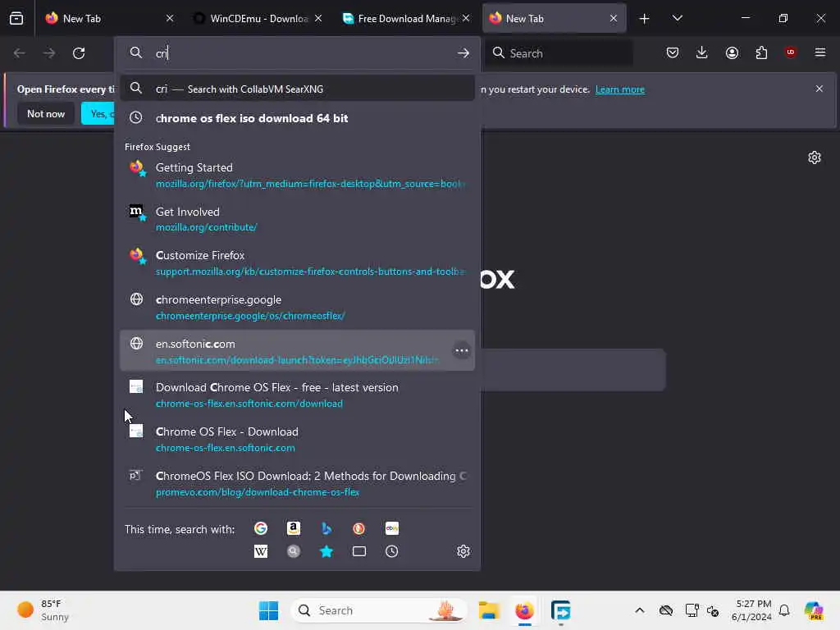The width and height of the screenshot is (840, 630).
Task: Open Firefox View icon left of the tabs
Action: tap(16, 19)
